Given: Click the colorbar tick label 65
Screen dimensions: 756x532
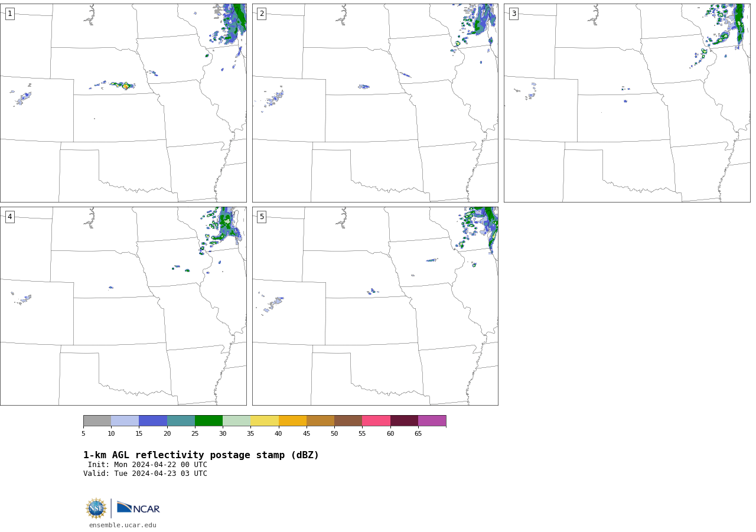Looking at the screenshot, I should coord(418,434).
